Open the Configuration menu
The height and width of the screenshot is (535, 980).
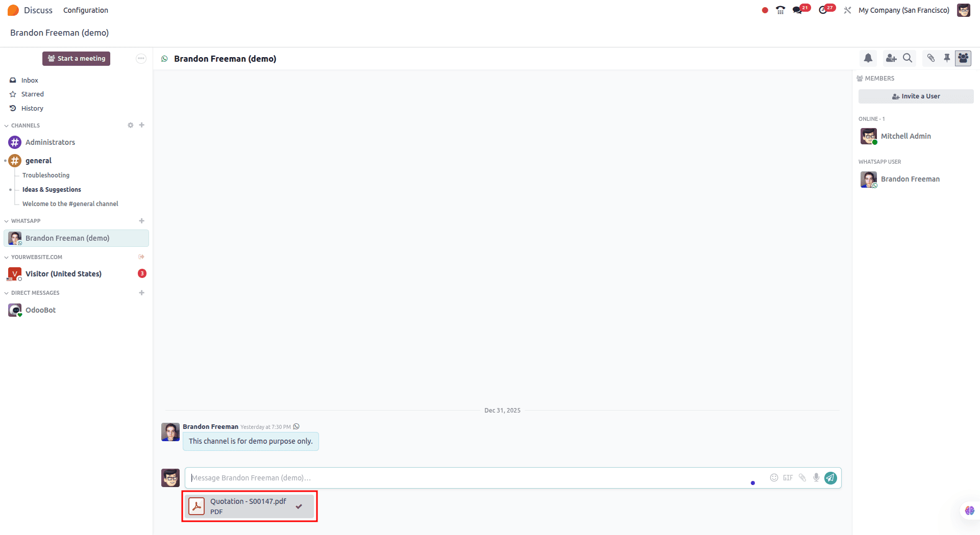[x=85, y=10]
